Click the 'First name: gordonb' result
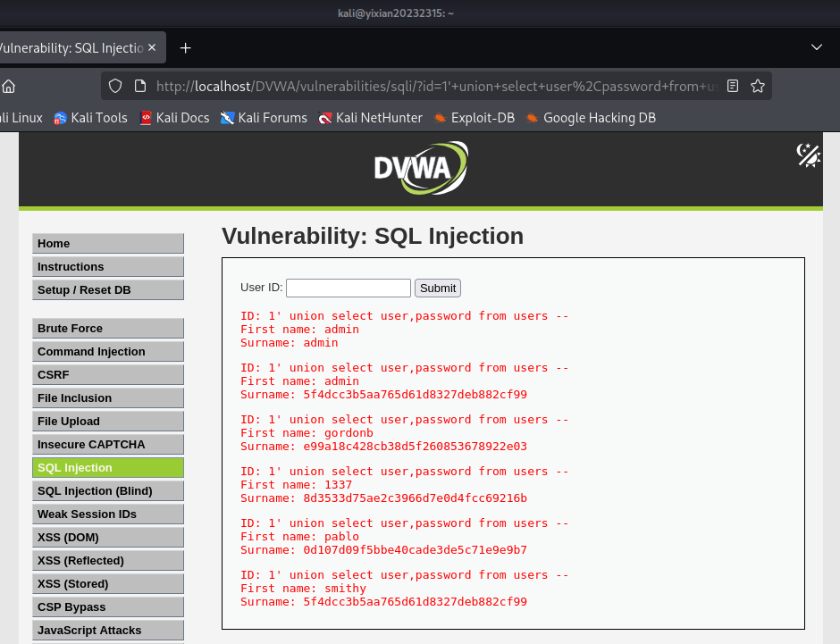This screenshot has width=840, height=644. (x=307, y=433)
